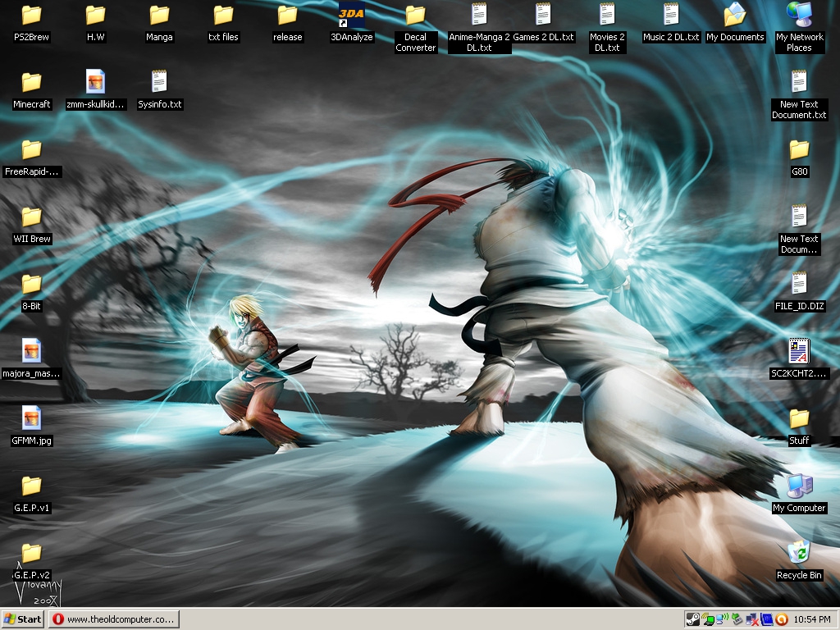Select the PS2Brew folder
Viewport: 840px width, 630px height.
coord(31,15)
